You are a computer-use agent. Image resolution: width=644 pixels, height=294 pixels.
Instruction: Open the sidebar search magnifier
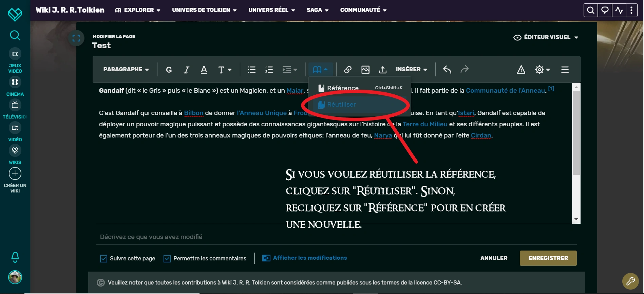[x=15, y=35]
